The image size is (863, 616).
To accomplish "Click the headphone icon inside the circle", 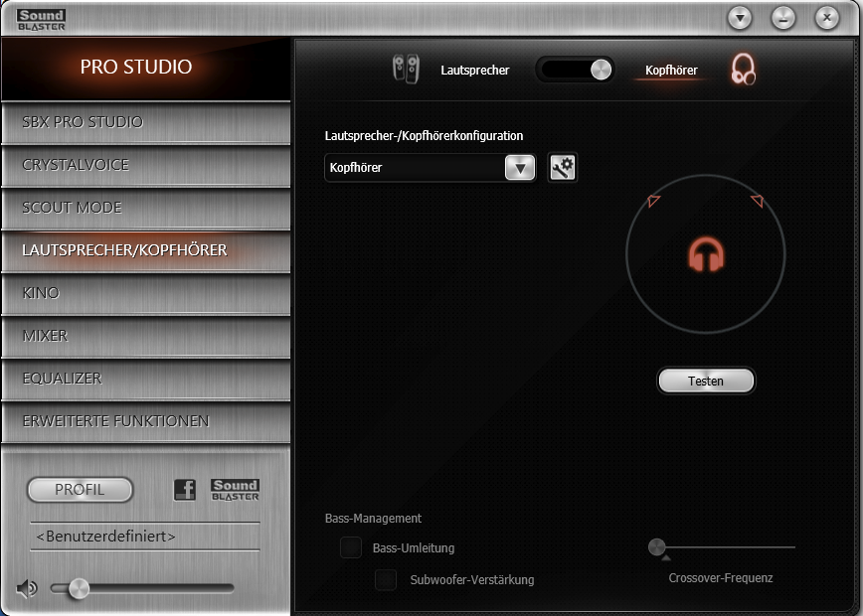I will click(x=706, y=254).
